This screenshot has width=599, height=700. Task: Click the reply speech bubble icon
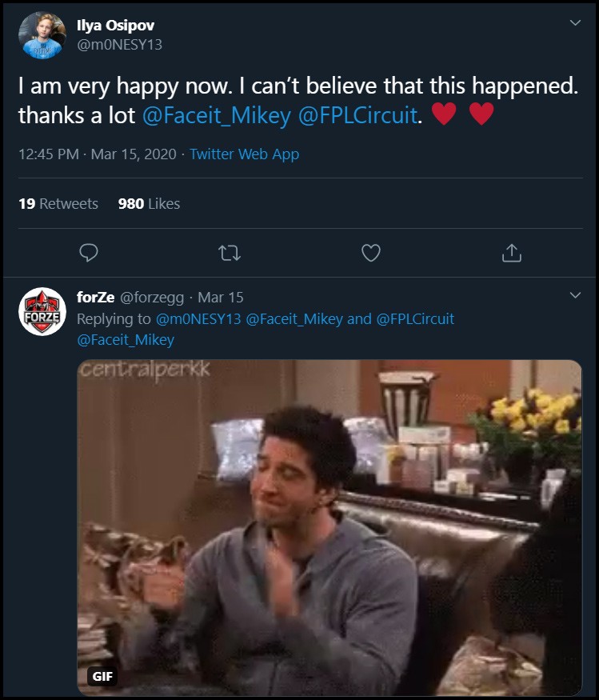click(x=90, y=254)
